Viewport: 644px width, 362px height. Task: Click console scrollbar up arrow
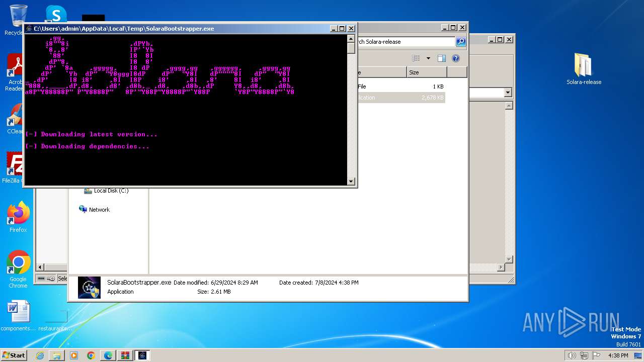point(351,38)
